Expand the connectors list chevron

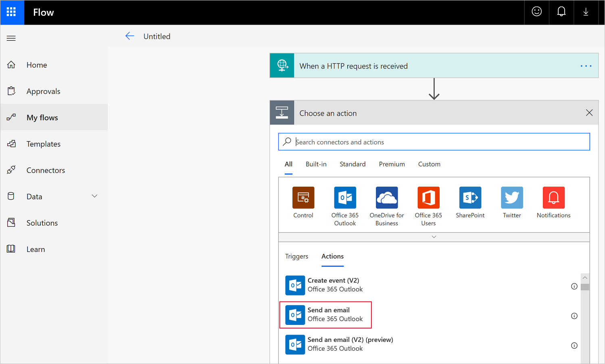point(434,237)
